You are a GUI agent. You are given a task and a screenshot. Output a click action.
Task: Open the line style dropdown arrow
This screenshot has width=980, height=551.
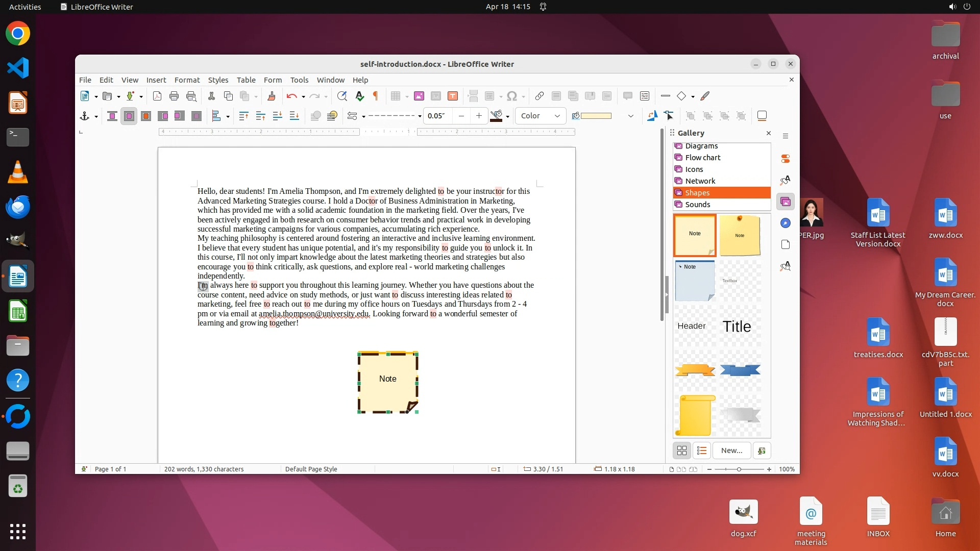420,116
